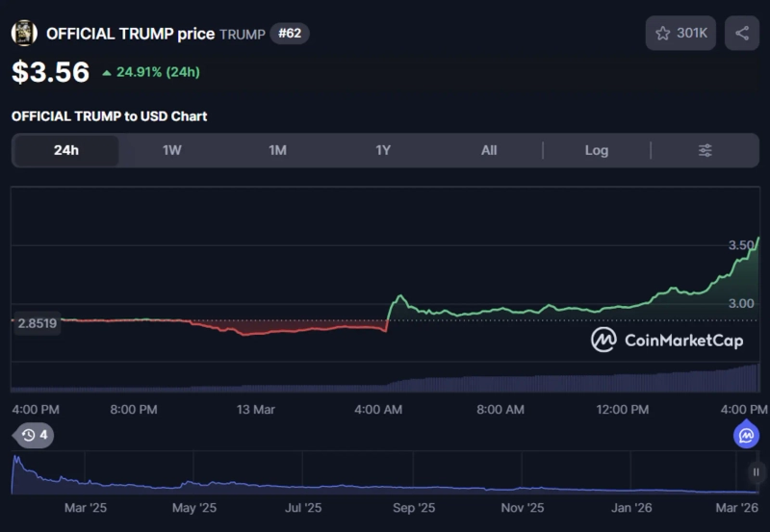This screenshot has width=770, height=532.
Task: Add coin to watchlist via star icon
Action: click(x=662, y=34)
